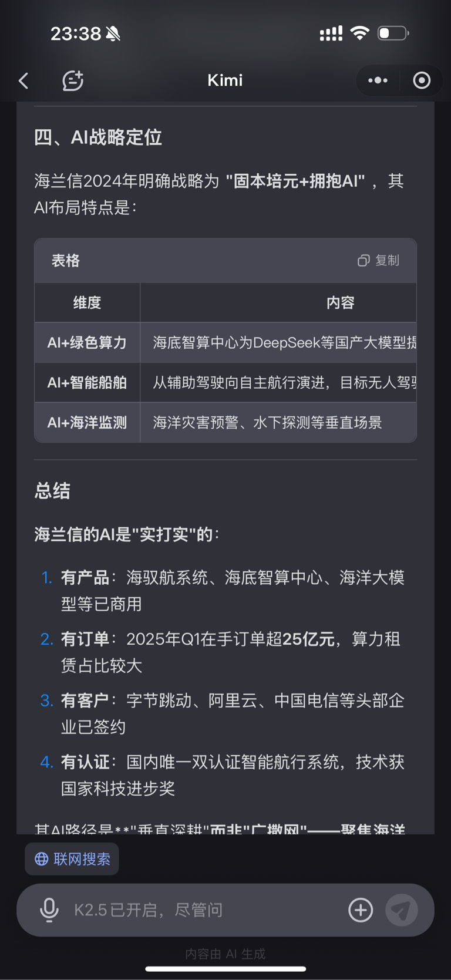
Task: Copy the table with 复制 icon
Action: click(379, 261)
